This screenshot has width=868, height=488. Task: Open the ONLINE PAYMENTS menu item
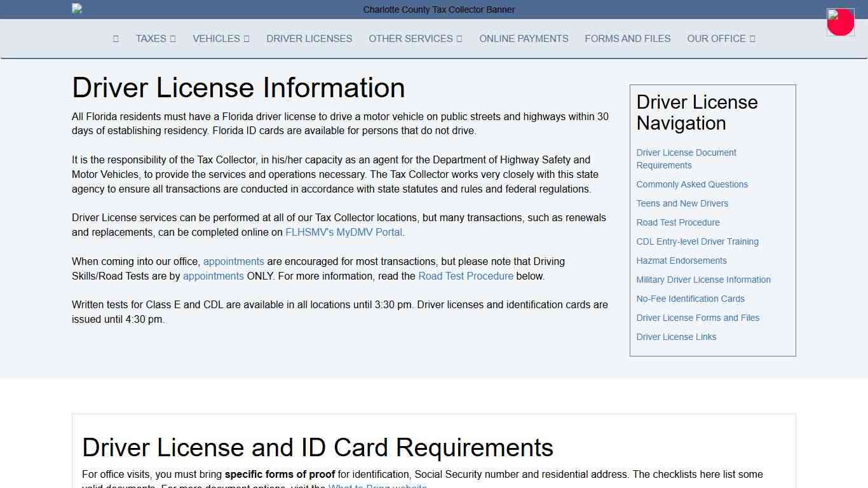(524, 39)
